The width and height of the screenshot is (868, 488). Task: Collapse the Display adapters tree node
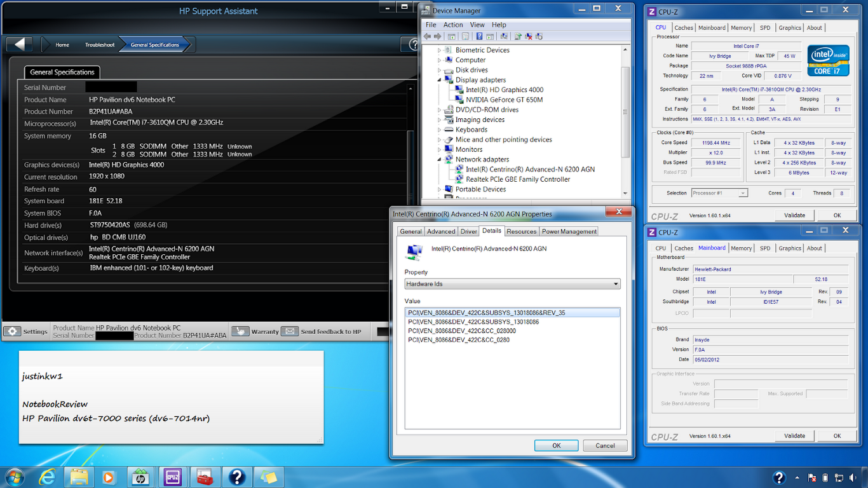click(x=439, y=80)
